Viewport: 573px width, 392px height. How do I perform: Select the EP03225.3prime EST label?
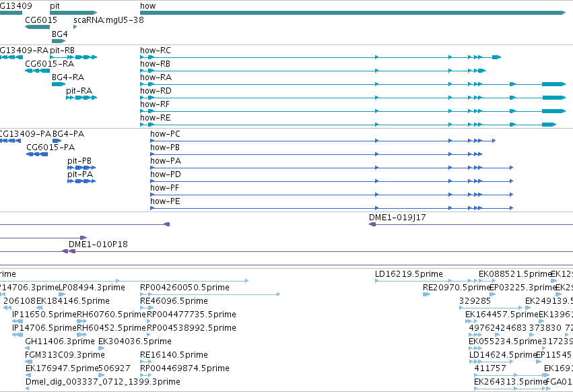point(523,288)
